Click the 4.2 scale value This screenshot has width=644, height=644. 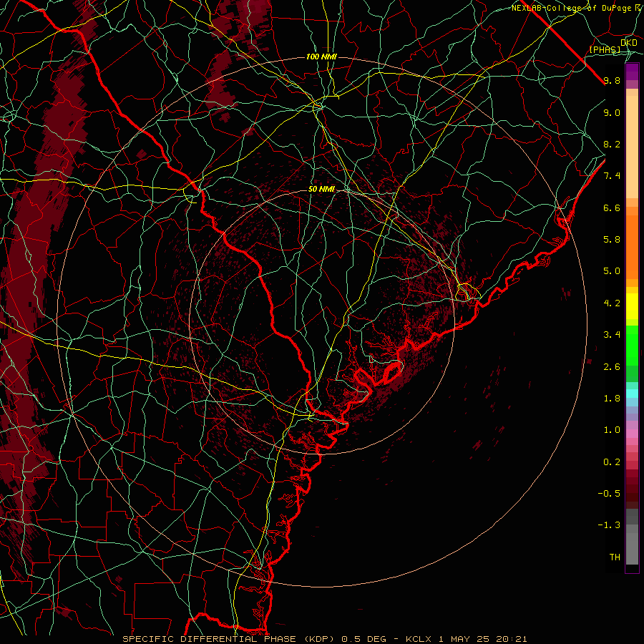click(x=612, y=303)
